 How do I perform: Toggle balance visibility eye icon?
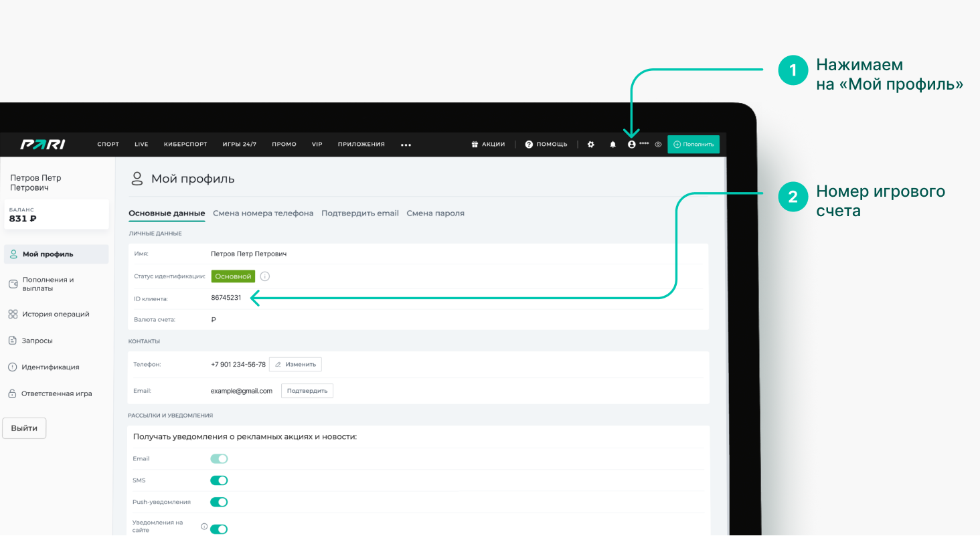[658, 144]
